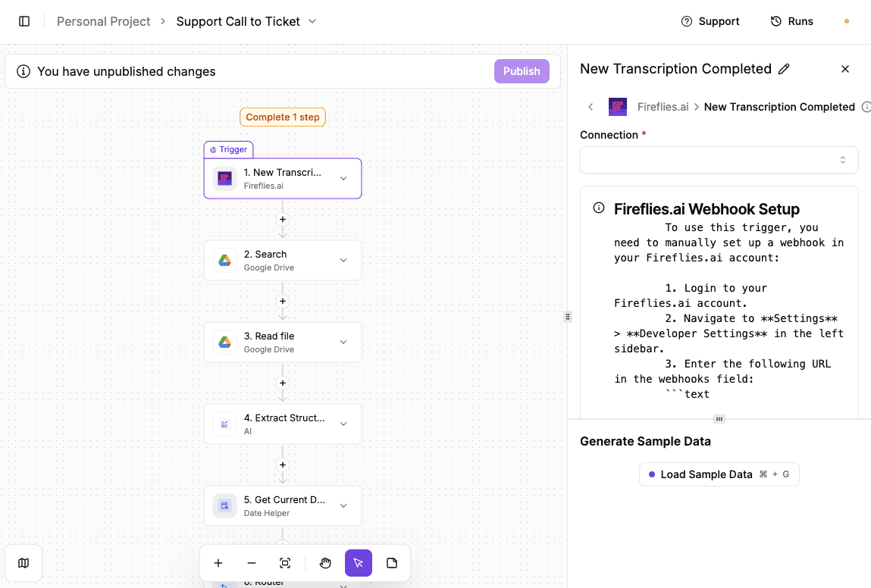This screenshot has width=871, height=588.
Task: Click the pencil icon to rename the trigger
Action: pyautogui.click(x=785, y=68)
